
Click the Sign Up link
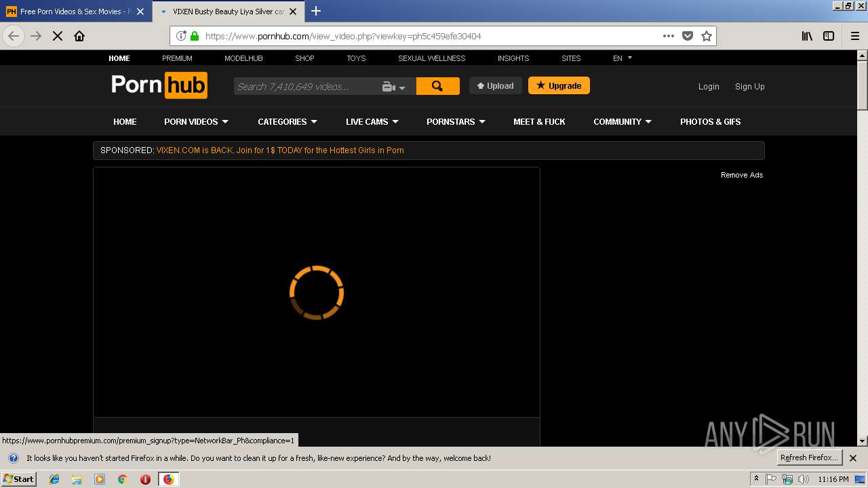coord(750,86)
